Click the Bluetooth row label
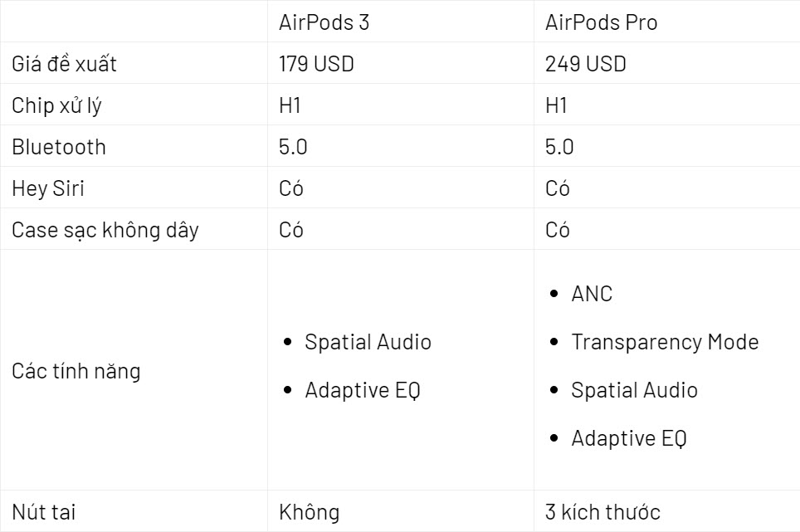The height and width of the screenshot is (532, 800). [x=59, y=147]
